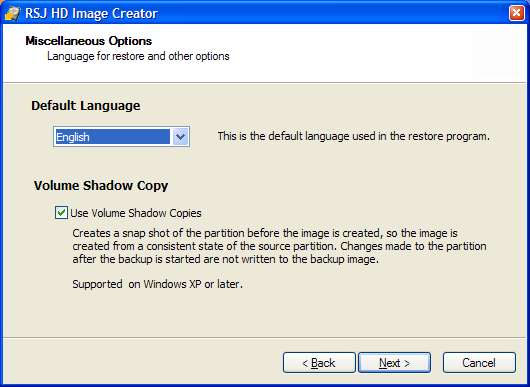Click 'Language for restore and other options' subtitle
The height and width of the screenshot is (387, 530).
coord(138,56)
